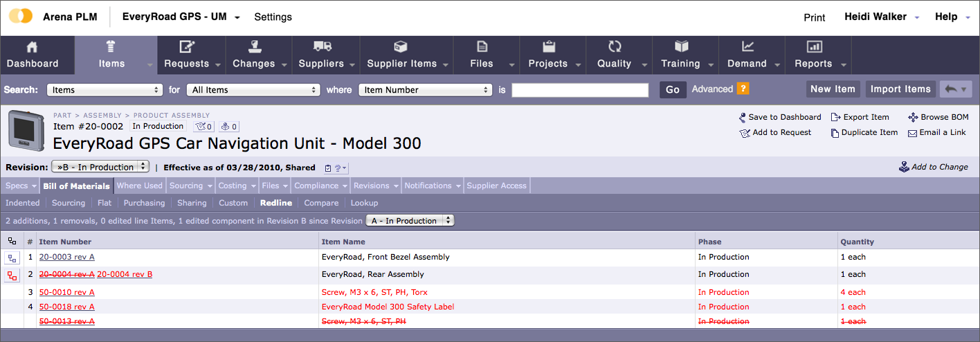Open the Suppliers truck icon
The image size is (980, 342).
(x=321, y=47)
